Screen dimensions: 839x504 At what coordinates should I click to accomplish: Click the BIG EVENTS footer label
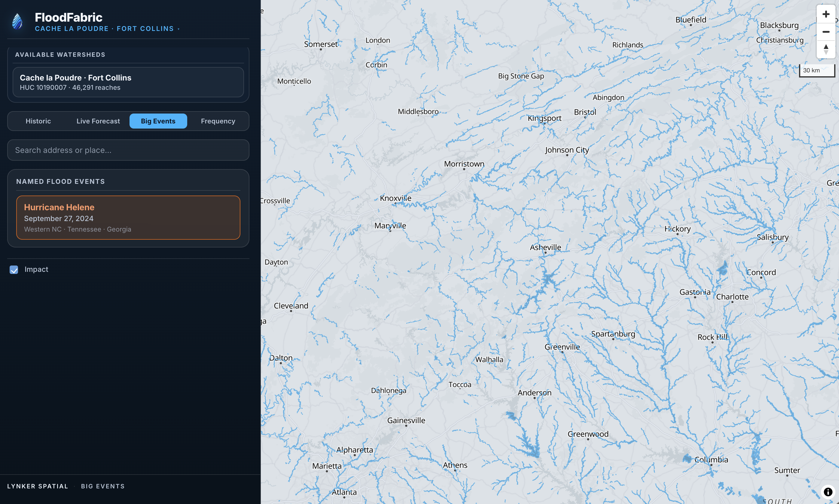pyautogui.click(x=102, y=486)
